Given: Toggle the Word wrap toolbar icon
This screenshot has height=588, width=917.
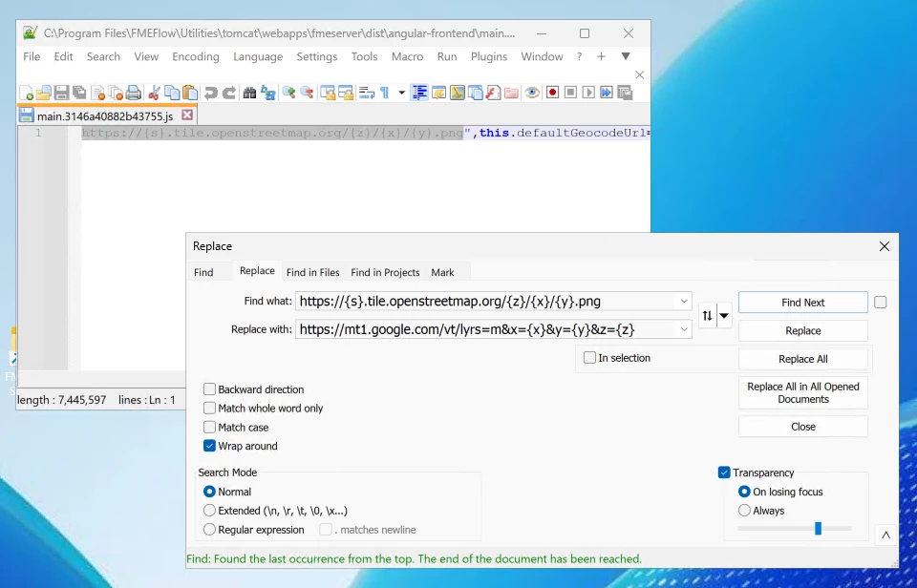Looking at the screenshot, I should [x=367, y=93].
